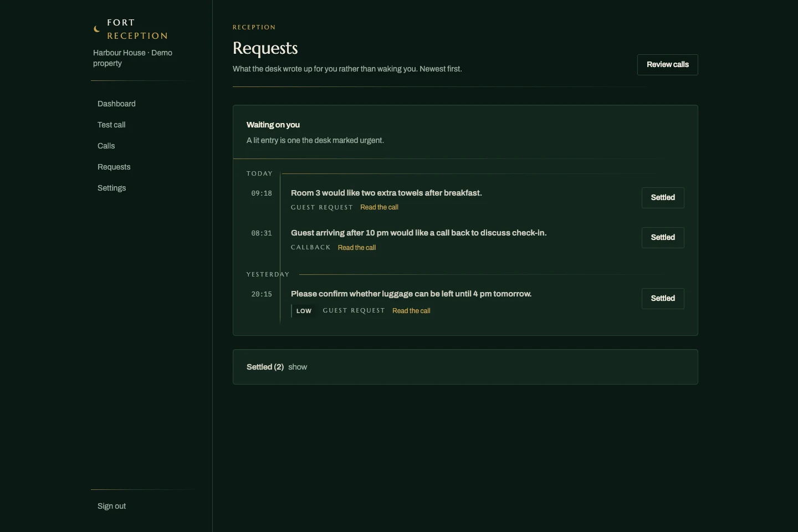
Task: Select Requests in the sidebar
Action: click(114, 167)
